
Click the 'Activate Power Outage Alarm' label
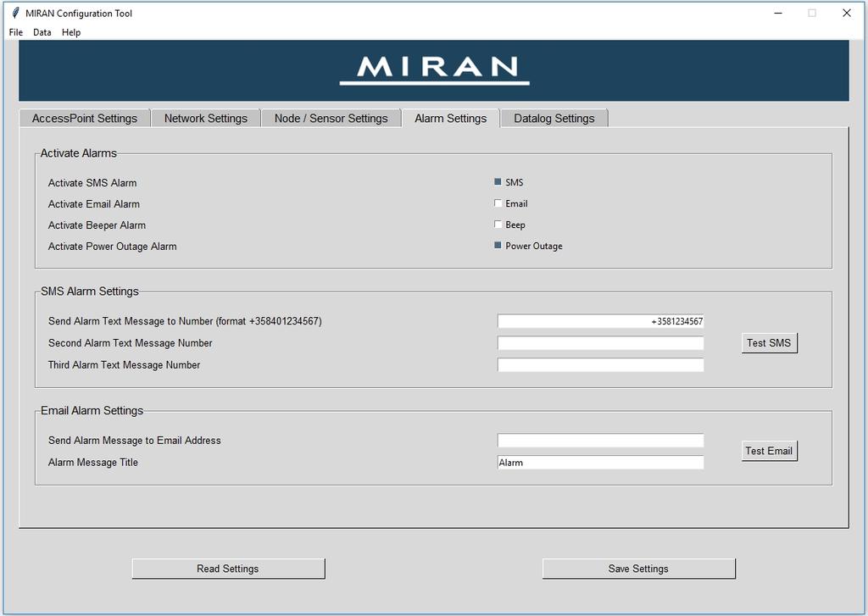click(113, 247)
